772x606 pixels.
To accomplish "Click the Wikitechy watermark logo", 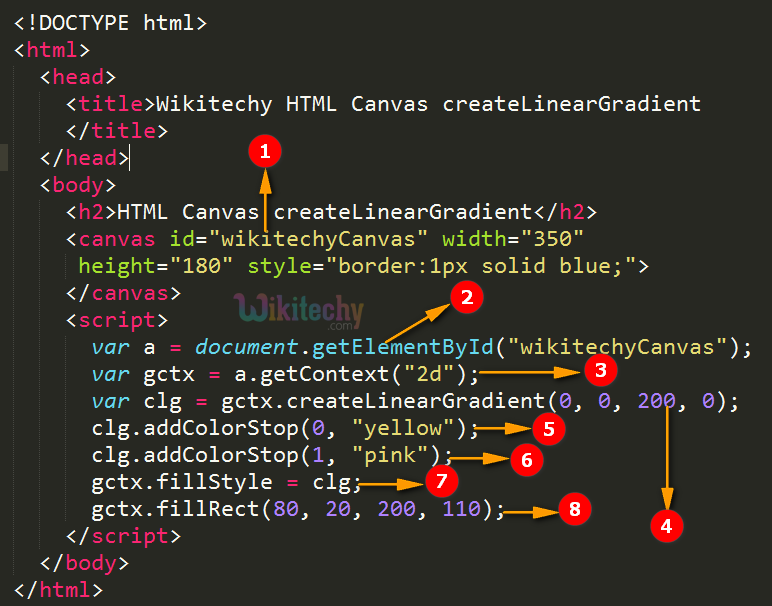I will point(300,311).
